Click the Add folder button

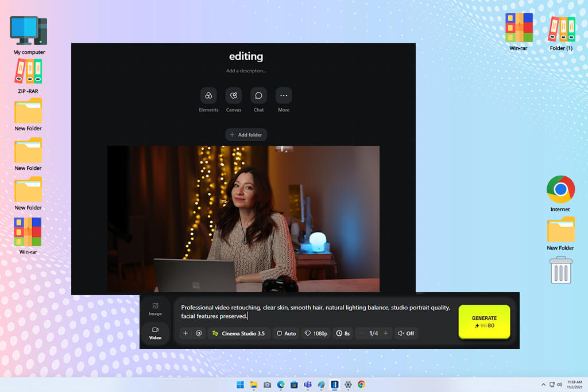pyautogui.click(x=246, y=134)
